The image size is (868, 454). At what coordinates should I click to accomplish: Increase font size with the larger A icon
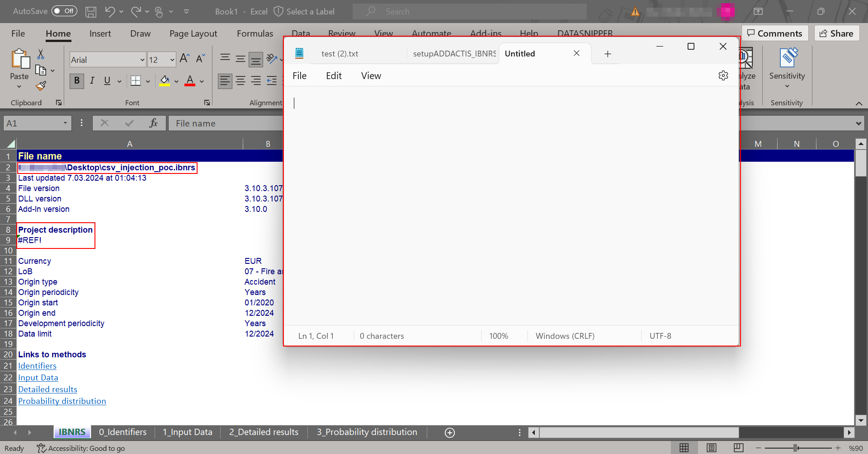point(184,59)
